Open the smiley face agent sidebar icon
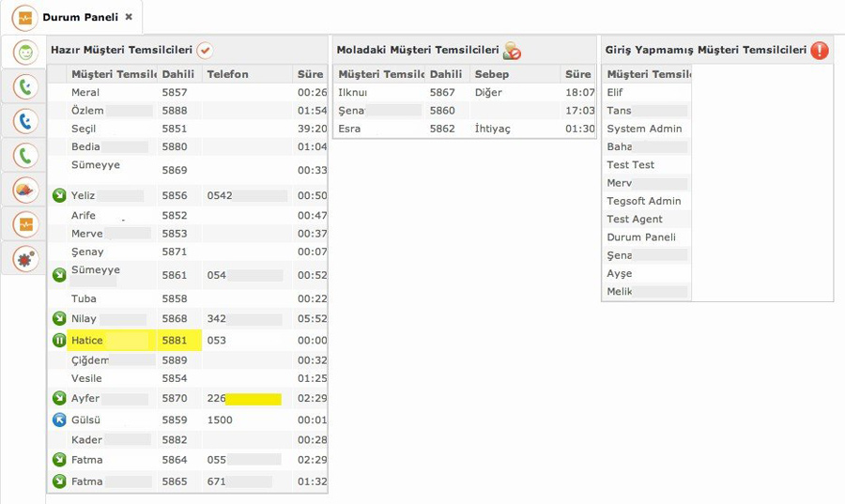 (25, 53)
